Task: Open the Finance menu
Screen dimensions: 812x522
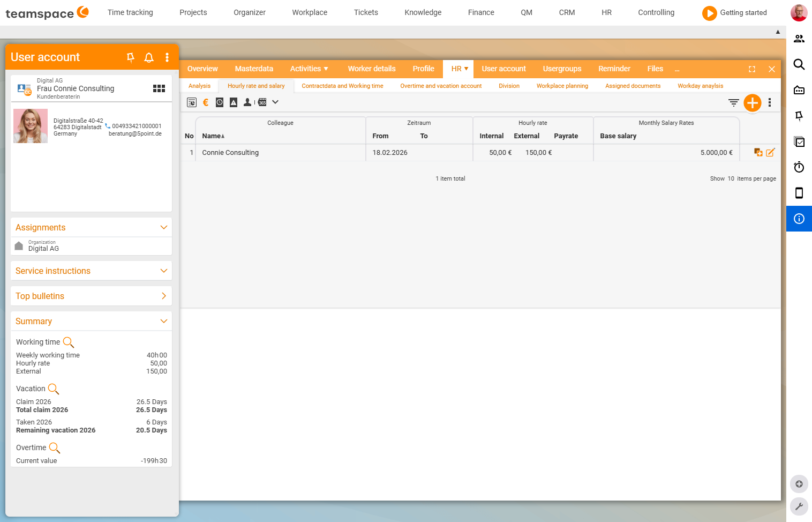Action: [481, 12]
